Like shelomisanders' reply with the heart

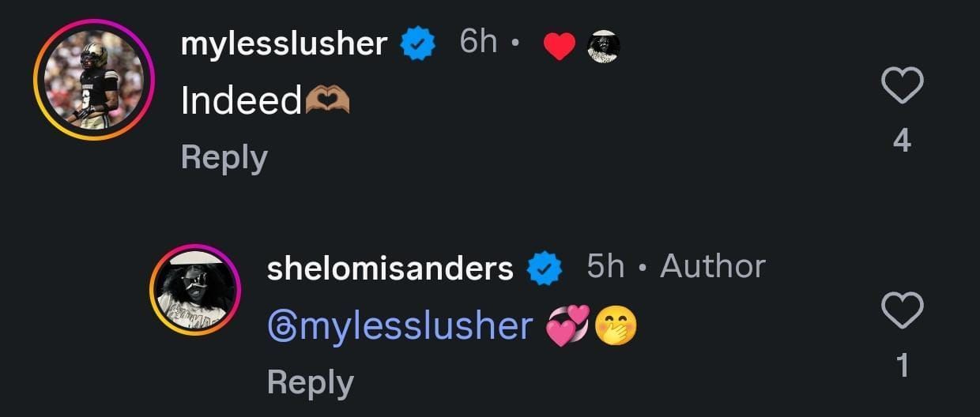tap(902, 310)
